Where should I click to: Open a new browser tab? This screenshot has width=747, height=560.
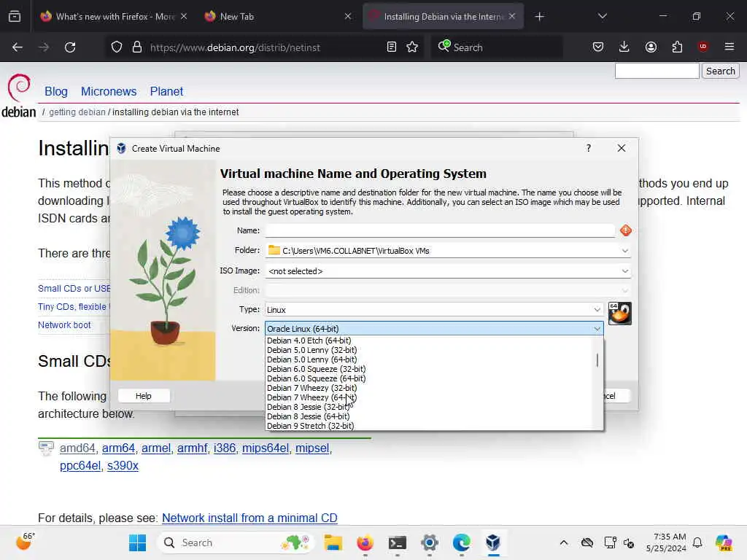(539, 16)
